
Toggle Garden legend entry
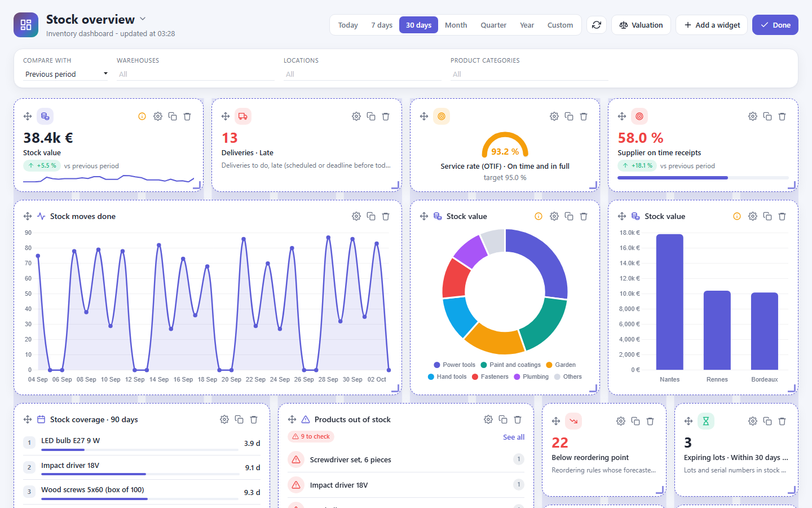(561, 365)
